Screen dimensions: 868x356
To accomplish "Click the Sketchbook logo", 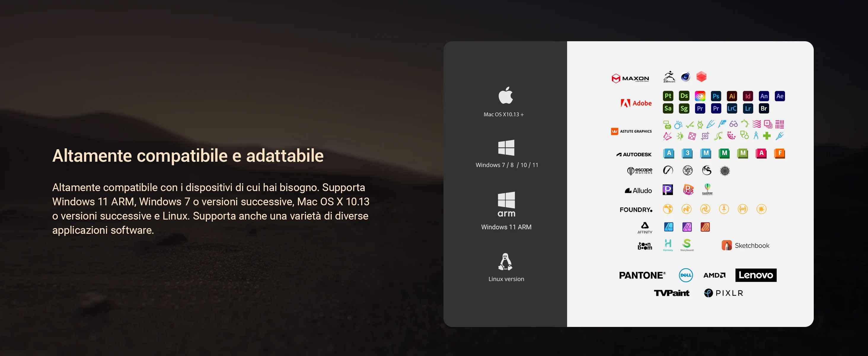I will pyautogui.click(x=745, y=245).
